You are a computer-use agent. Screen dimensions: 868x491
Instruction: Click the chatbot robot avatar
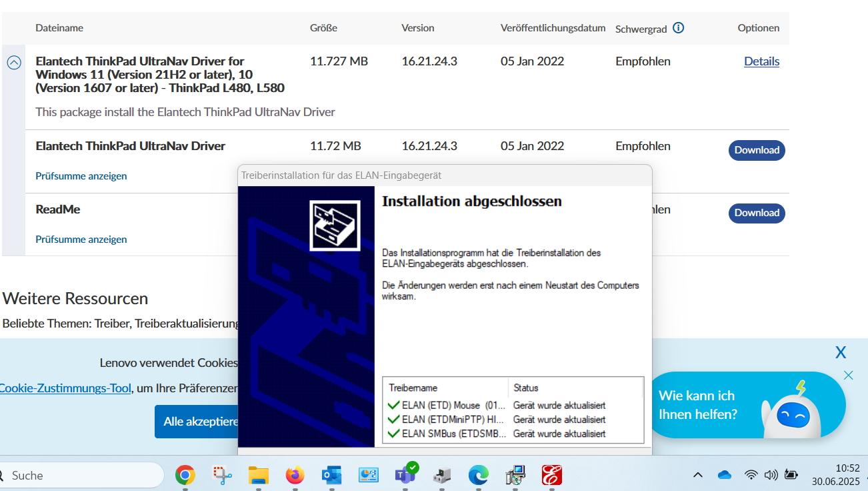pos(792,412)
